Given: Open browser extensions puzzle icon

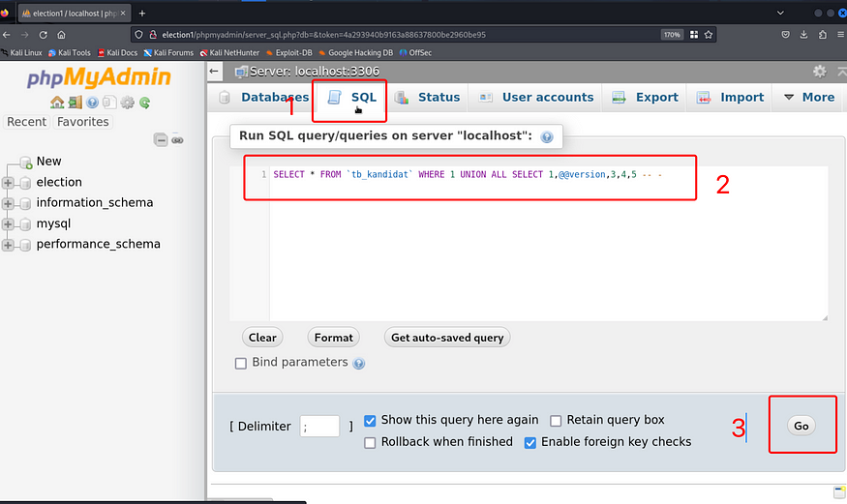Looking at the screenshot, I should 822,35.
